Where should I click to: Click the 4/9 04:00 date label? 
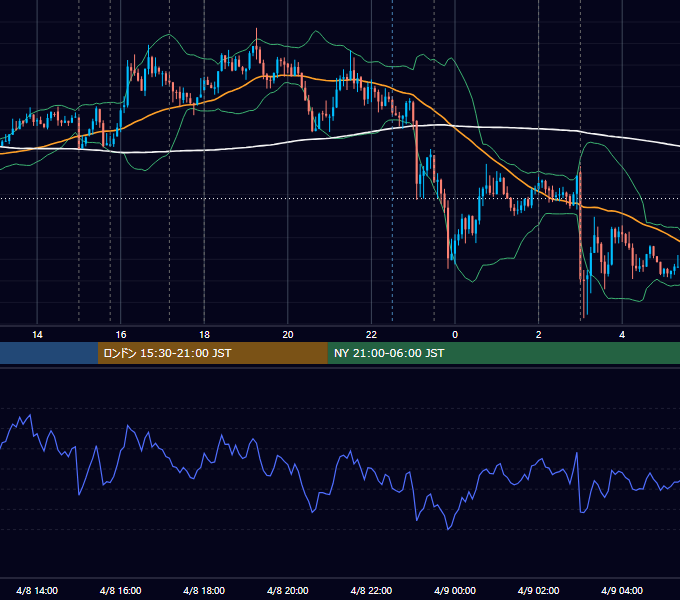click(x=622, y=590)
